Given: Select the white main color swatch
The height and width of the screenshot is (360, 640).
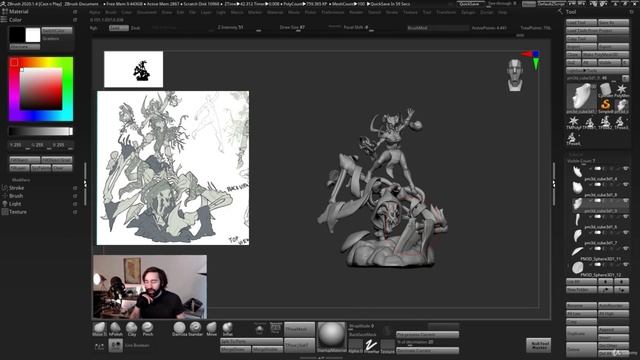Looking at the screenshot, I should click(33, 35).
